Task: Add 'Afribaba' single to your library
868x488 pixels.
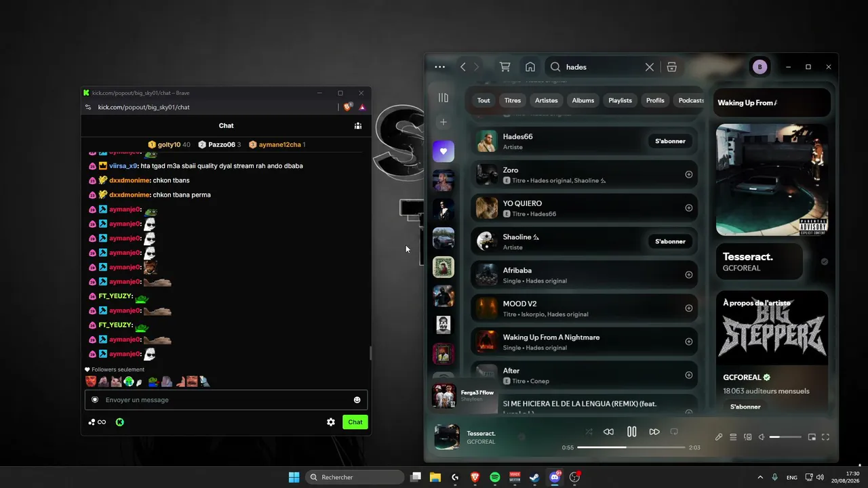Action: [x=689, y=274]
